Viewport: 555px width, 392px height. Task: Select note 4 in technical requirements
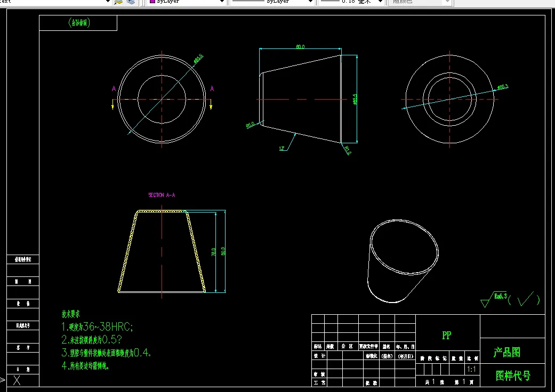pos(85,366)
